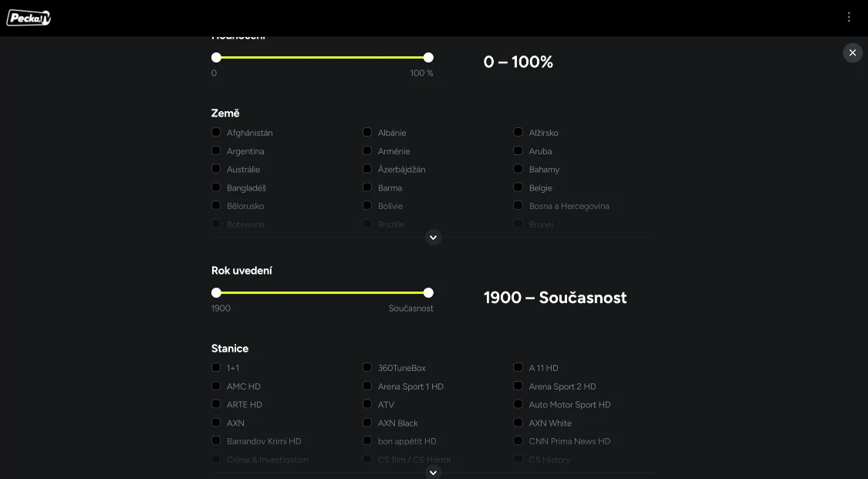This screenshot has height=479, width=868.
Task: Enable the Arménie country filter
Action: click(x=367, y=150)
